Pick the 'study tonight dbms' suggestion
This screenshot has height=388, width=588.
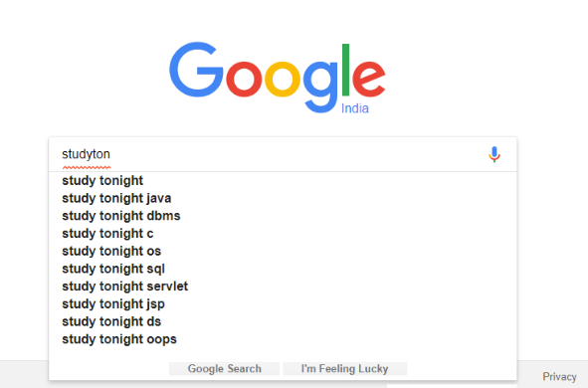point(283,216)
